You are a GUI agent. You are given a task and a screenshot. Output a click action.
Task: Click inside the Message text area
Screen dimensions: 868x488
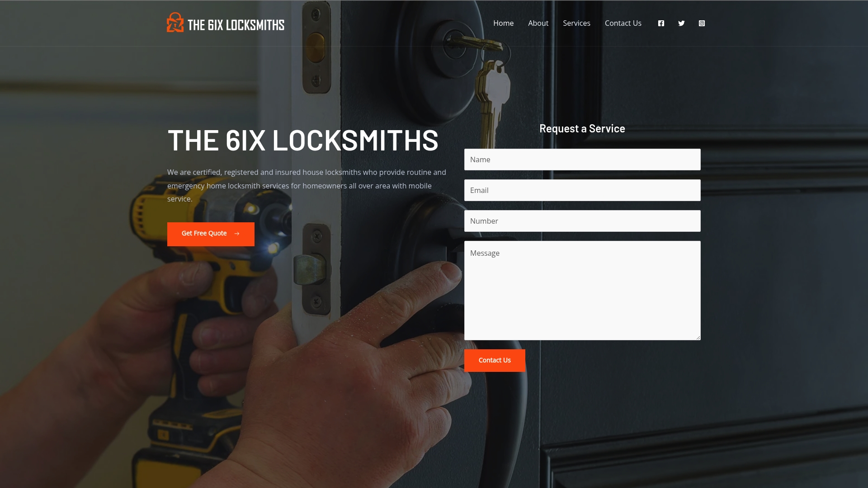(x=582, y=291)
